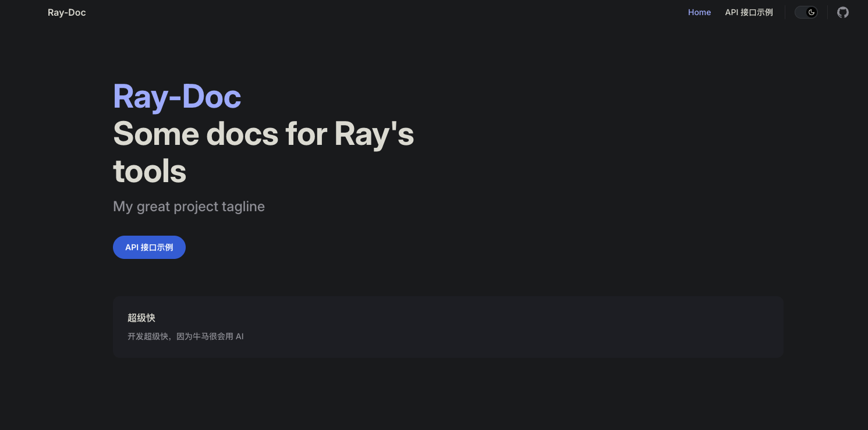
Task: Click the "AI" text in feature description
Action: [x=239, y=336]
